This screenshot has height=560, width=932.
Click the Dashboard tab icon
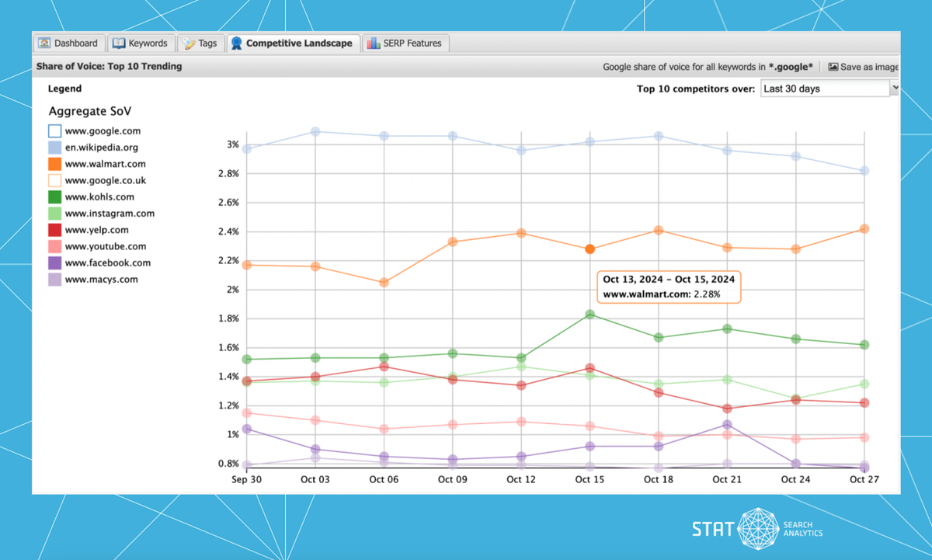pyautogui.click(x=44, y=43)
